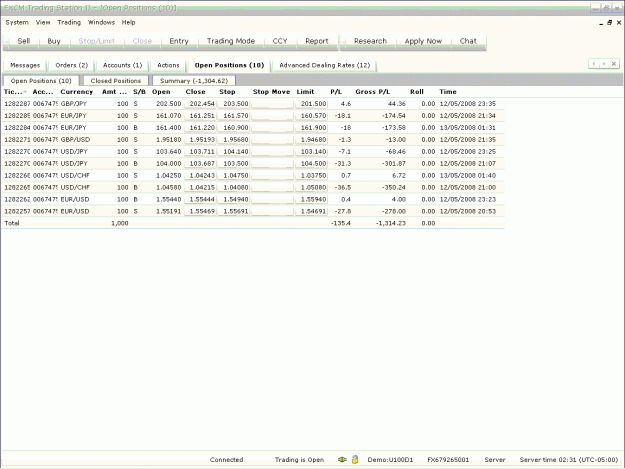
Task: Click the Stop Move column header
Action: point(271,92)
